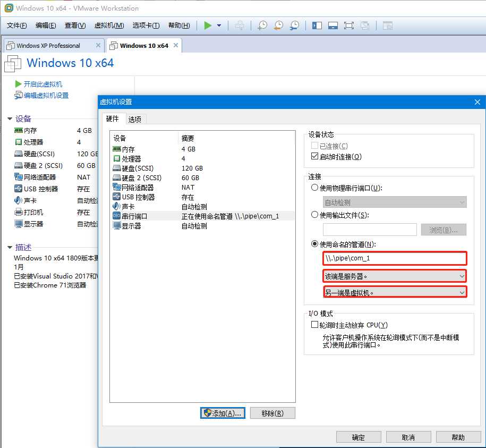Click 取消 button
The image size is (486, 448).
pos(408,437)
